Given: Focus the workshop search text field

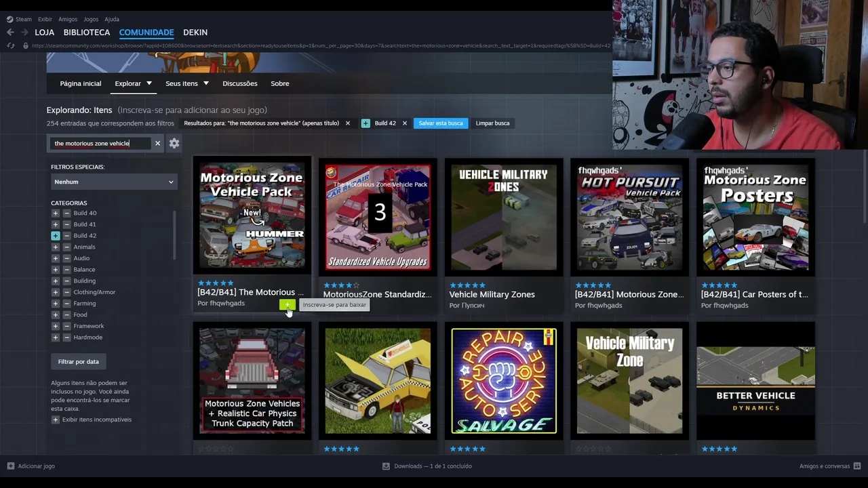Looking at the screenshot, I should click(x=101, y=143).
